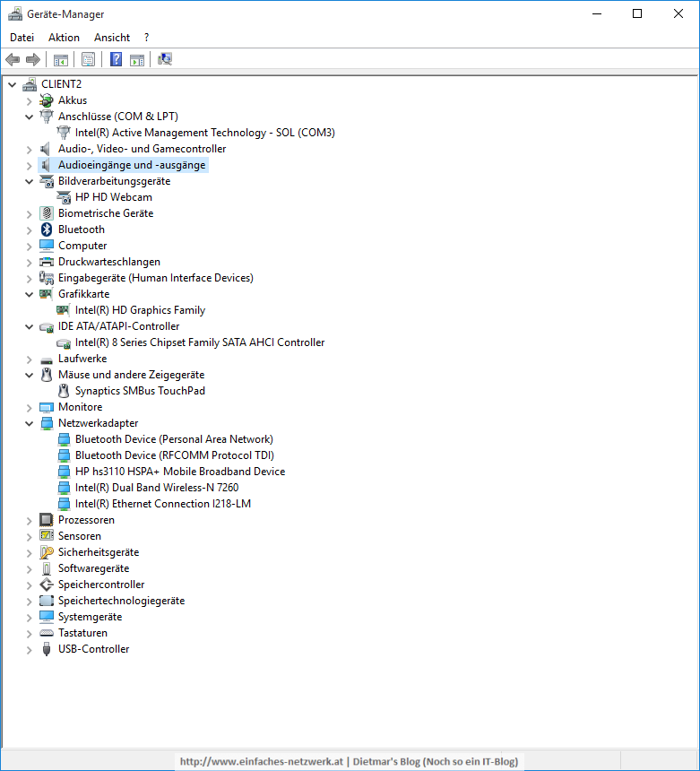Go back with the toolbar left arrow
Screen dimensions: 700x771
[13, 59]
